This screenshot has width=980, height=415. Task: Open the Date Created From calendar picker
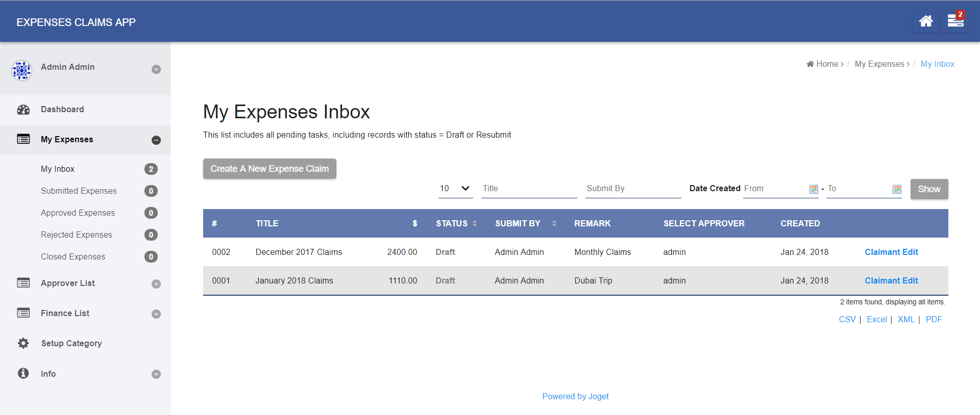tap(813, 189)
